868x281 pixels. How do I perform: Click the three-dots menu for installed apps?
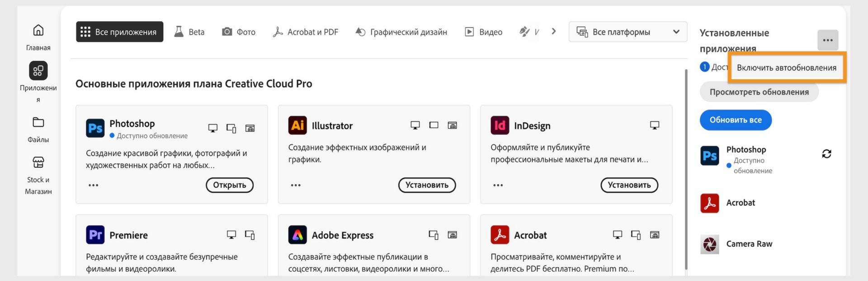tap(828, 40)
